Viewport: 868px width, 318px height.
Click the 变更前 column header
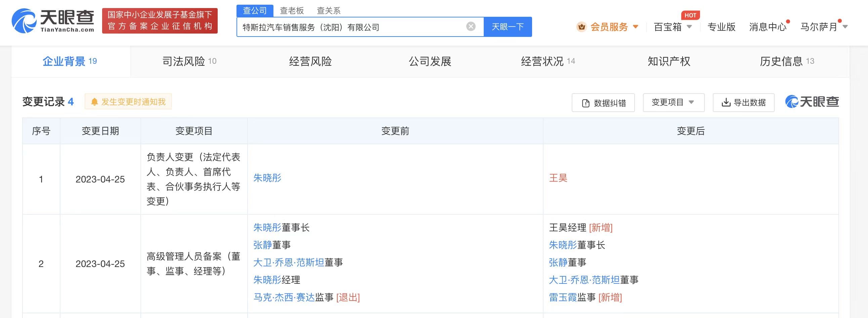[395, 131]
